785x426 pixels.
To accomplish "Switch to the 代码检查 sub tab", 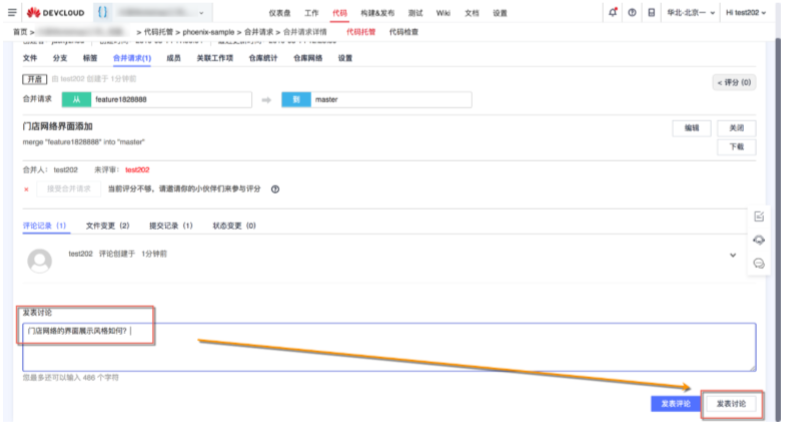I will [x=404, y=32].
